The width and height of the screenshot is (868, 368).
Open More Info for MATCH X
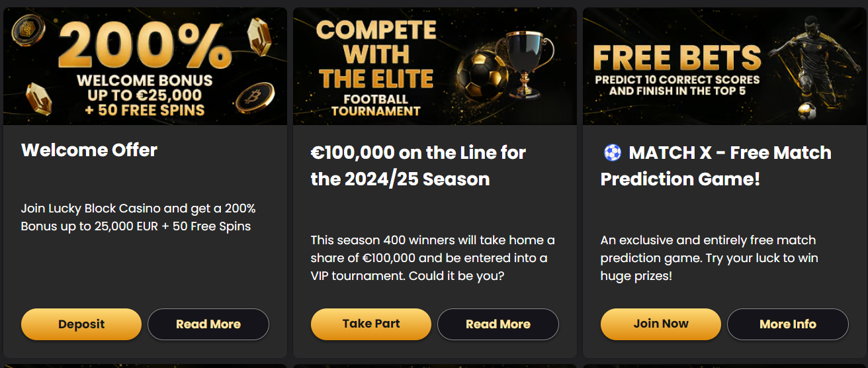[787, 324]
